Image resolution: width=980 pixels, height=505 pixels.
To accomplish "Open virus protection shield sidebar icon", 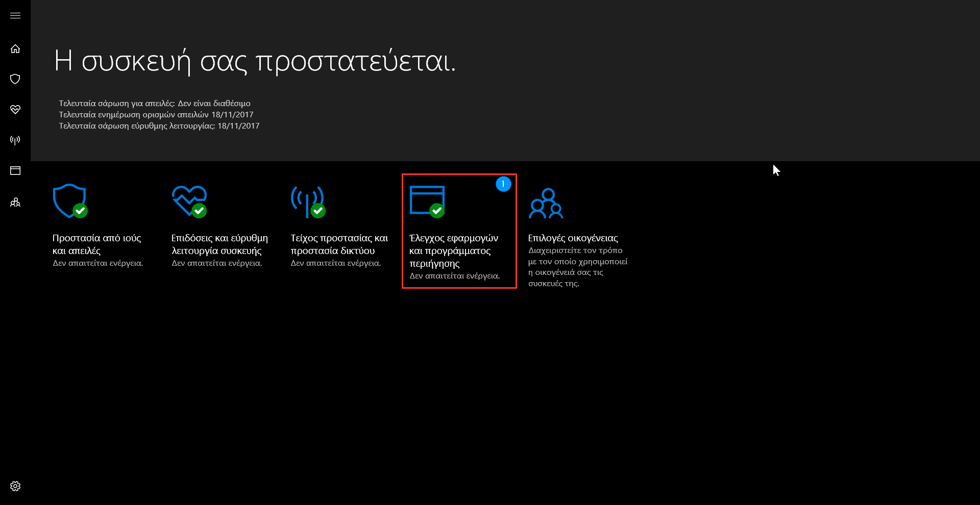I will pos(15,79).
